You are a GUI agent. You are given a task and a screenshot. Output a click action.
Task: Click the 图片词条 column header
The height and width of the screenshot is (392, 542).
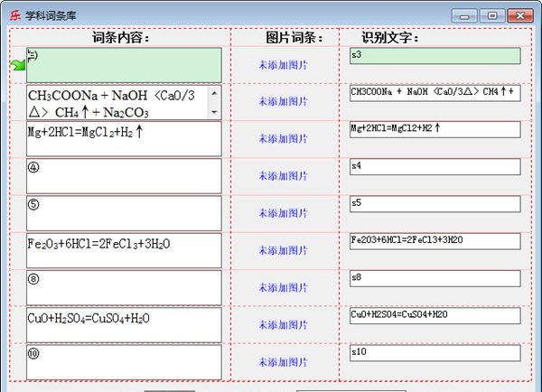(x=294, y=37)
